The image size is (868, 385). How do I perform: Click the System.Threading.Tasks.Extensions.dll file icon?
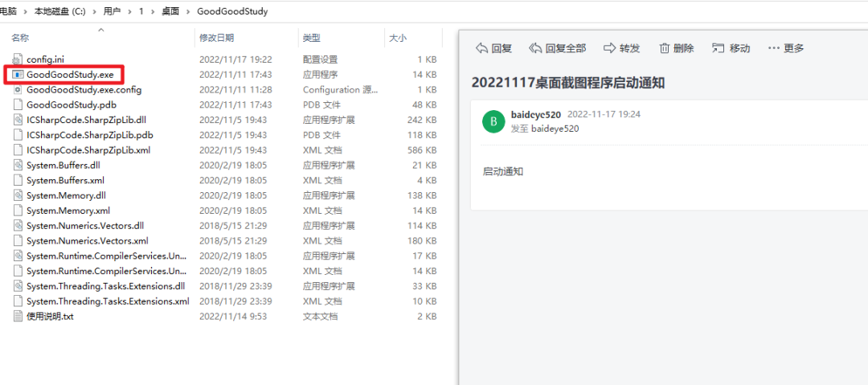(x=17, y=286)
